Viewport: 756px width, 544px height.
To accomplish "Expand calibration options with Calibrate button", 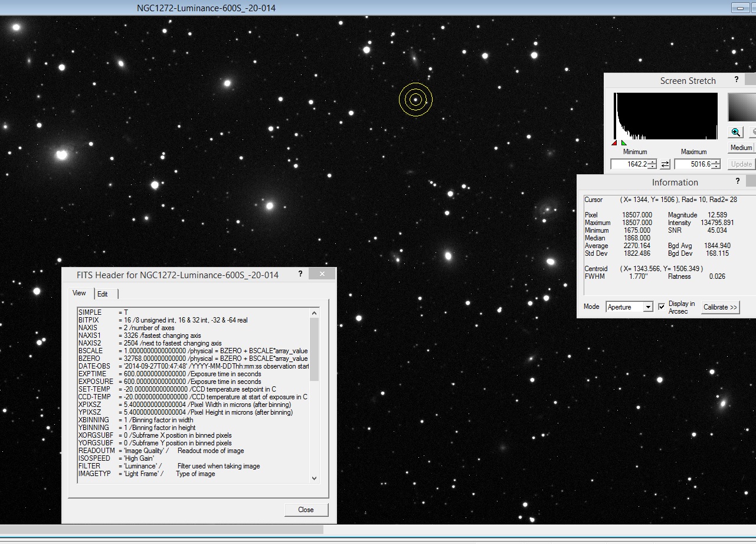I will tap(719, 307).
